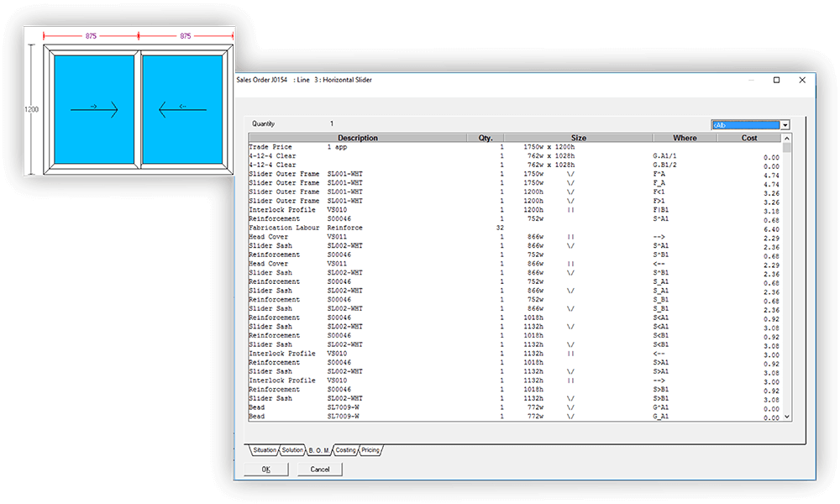Select the Trade Price row

[336, 146]
